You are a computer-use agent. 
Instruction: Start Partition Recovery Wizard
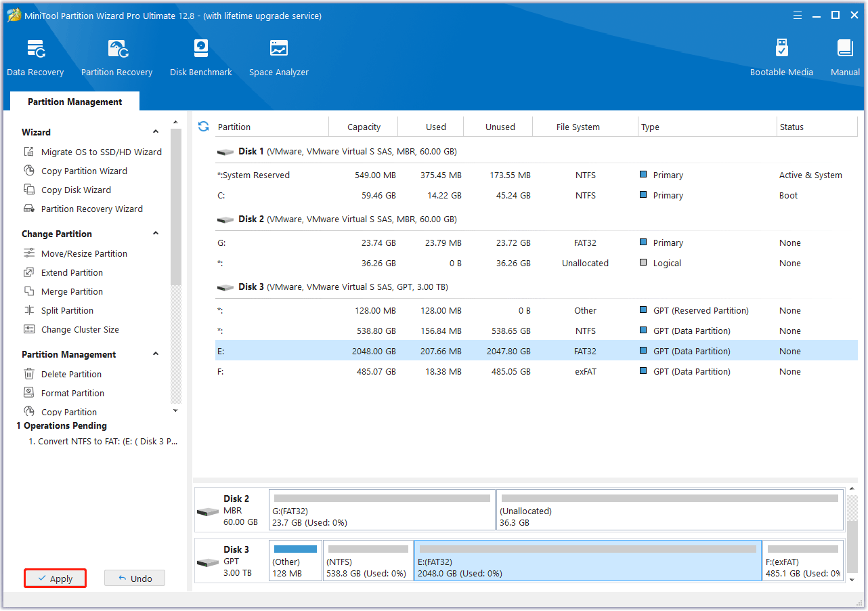click(x=83, y=209)
